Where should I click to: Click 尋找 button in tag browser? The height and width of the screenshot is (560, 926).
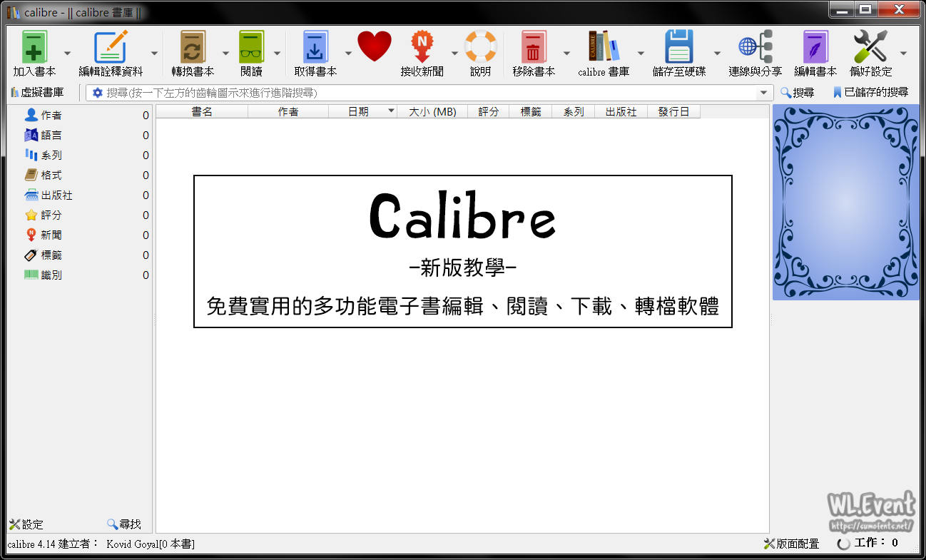click(124, 524)
